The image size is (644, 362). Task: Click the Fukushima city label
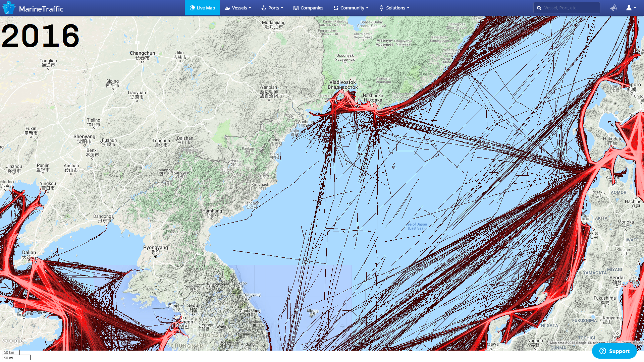pyautogui.click(x=605, y=300)
